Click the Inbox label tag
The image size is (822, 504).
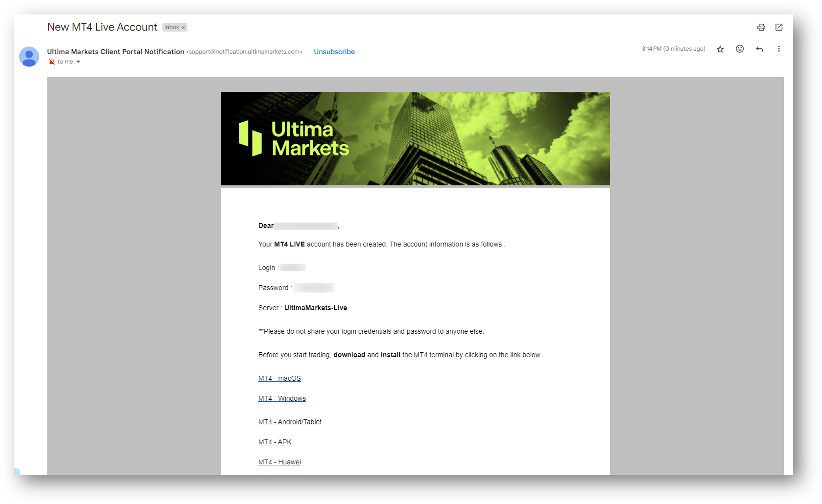(171, 27)
